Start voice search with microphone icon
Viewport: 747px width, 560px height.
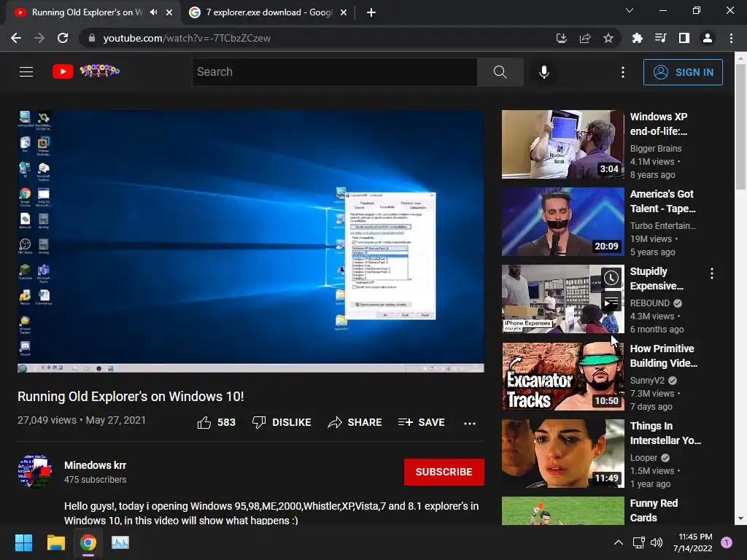coord(544,72)
